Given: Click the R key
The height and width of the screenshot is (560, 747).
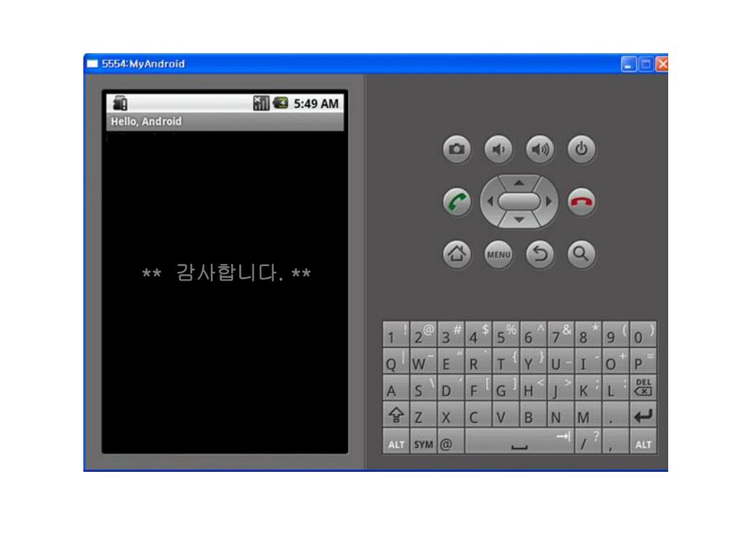Looking at the screenshot, I should coord(479,360).
